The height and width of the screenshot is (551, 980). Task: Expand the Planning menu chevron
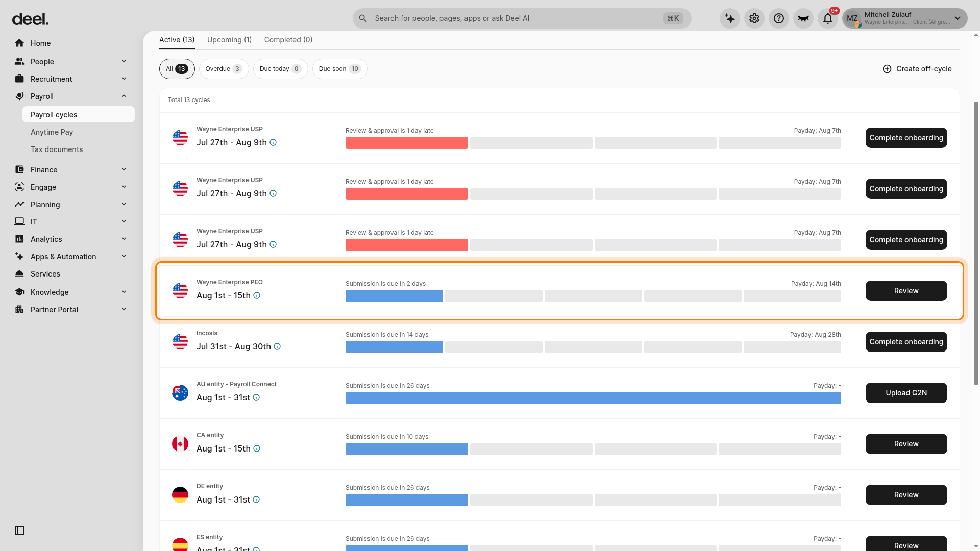[124, 204]
